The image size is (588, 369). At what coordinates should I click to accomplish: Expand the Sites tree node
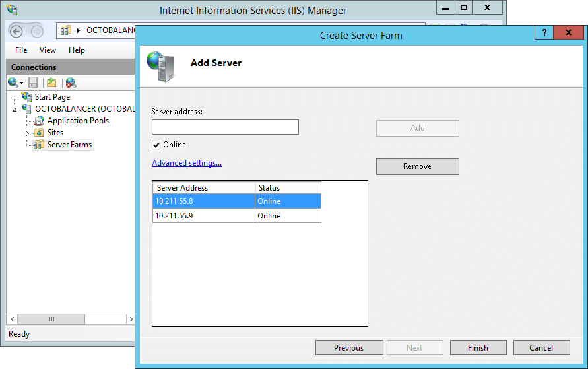[28, 133]
